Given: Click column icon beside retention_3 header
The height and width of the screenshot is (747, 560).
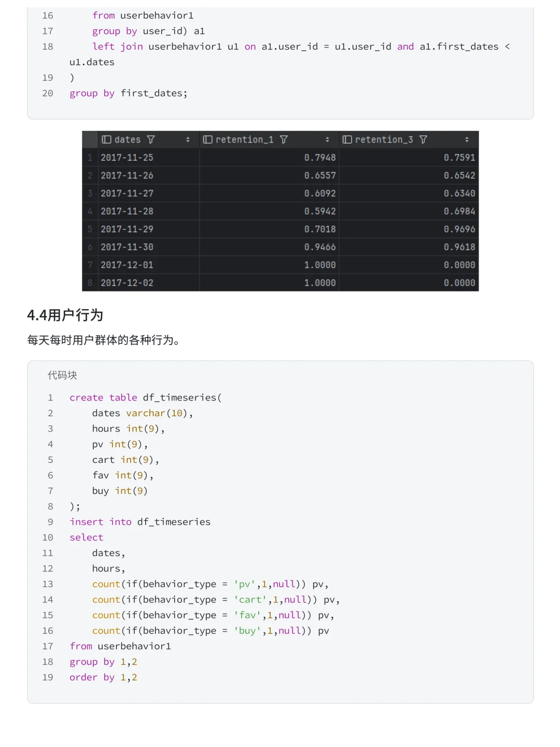Looking at the screenshot, I should (347, 140).
